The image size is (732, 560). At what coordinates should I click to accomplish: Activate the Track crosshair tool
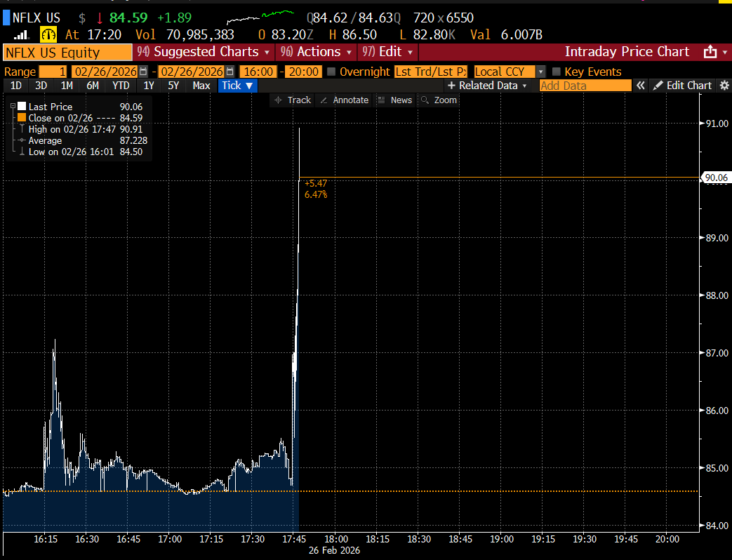[x=293, y=100]
